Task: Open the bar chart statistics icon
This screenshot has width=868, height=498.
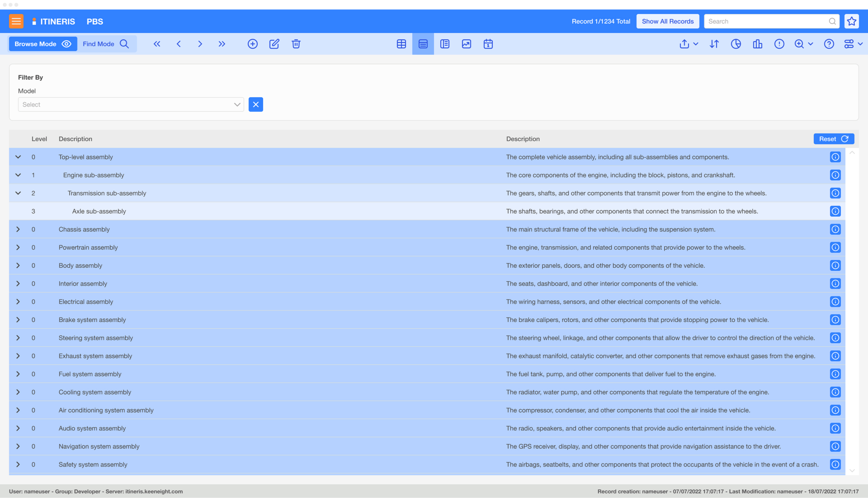Action: 757,44
